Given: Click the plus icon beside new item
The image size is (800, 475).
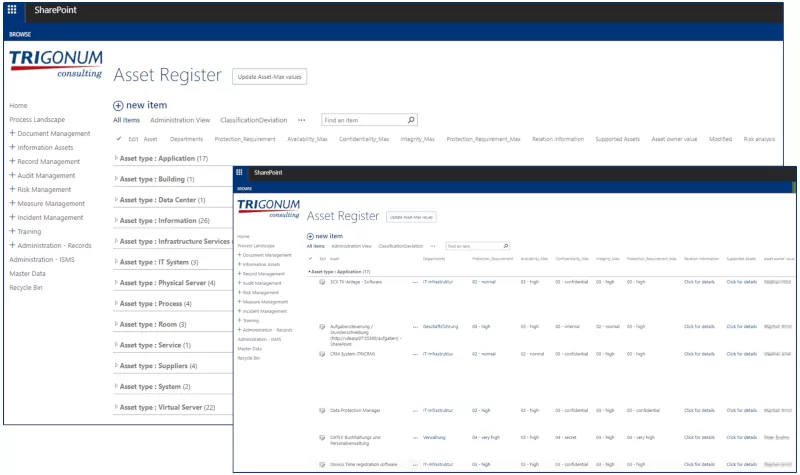Looking at the screenshot, I should [118, 105].
